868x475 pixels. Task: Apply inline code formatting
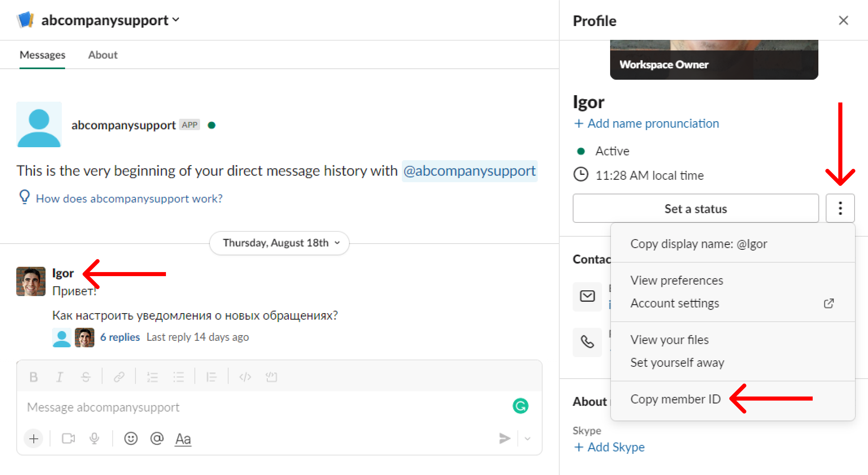click(245, 377)
